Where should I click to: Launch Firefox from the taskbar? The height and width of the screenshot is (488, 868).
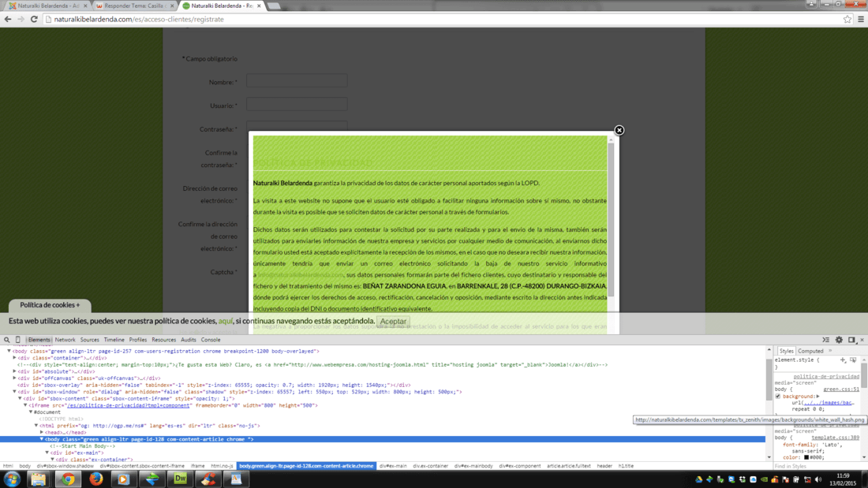(x=96, y=479)
